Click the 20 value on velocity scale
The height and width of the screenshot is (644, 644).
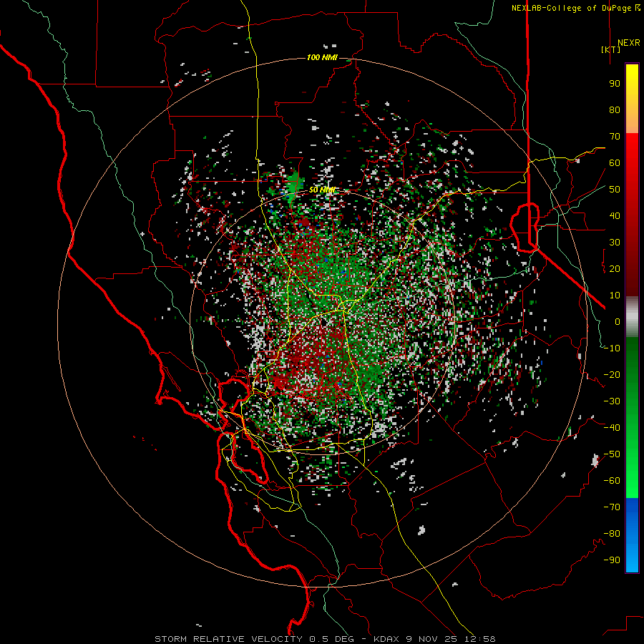615,269
